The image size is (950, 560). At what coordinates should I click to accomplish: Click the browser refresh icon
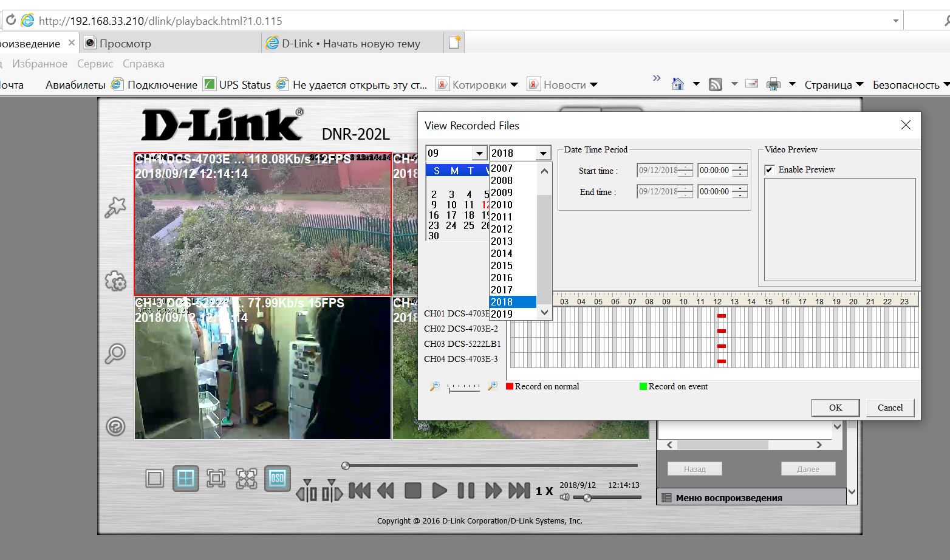[11, 20]
